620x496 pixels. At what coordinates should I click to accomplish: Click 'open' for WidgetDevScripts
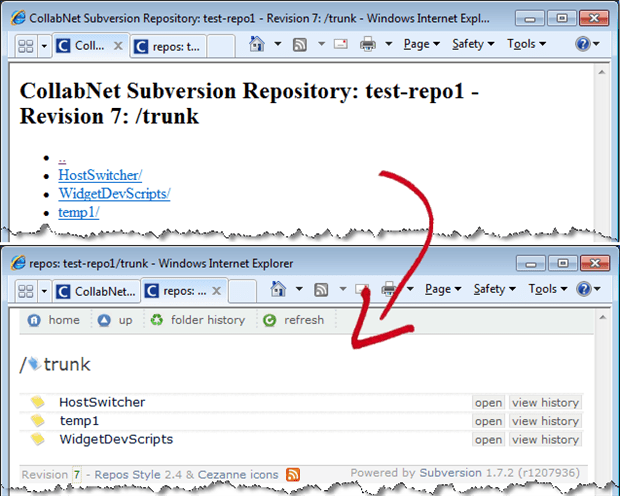488,440
